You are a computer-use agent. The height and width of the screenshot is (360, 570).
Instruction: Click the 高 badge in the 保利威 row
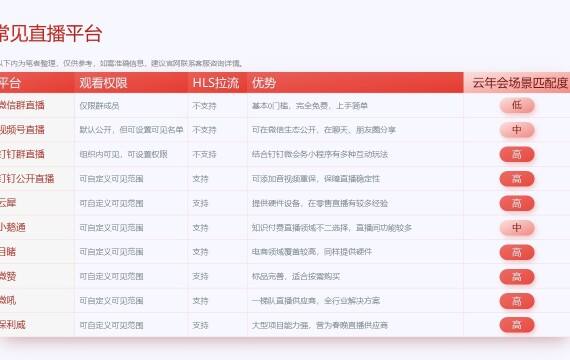517,325
